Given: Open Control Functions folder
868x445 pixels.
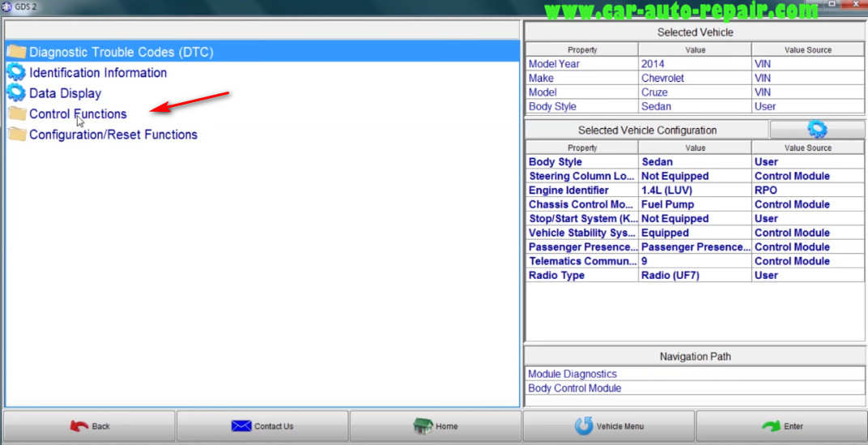Looking at the screenshot, I should (78, 113).
